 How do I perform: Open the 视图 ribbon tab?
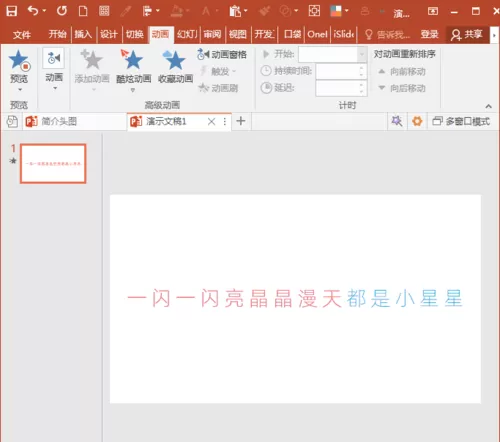point(238,34)
